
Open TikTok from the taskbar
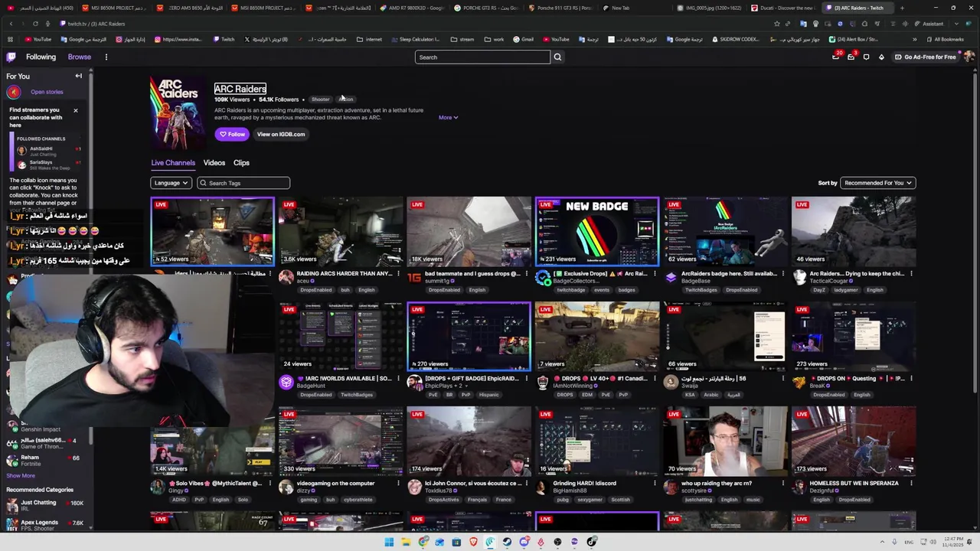[x=591, y=542]
